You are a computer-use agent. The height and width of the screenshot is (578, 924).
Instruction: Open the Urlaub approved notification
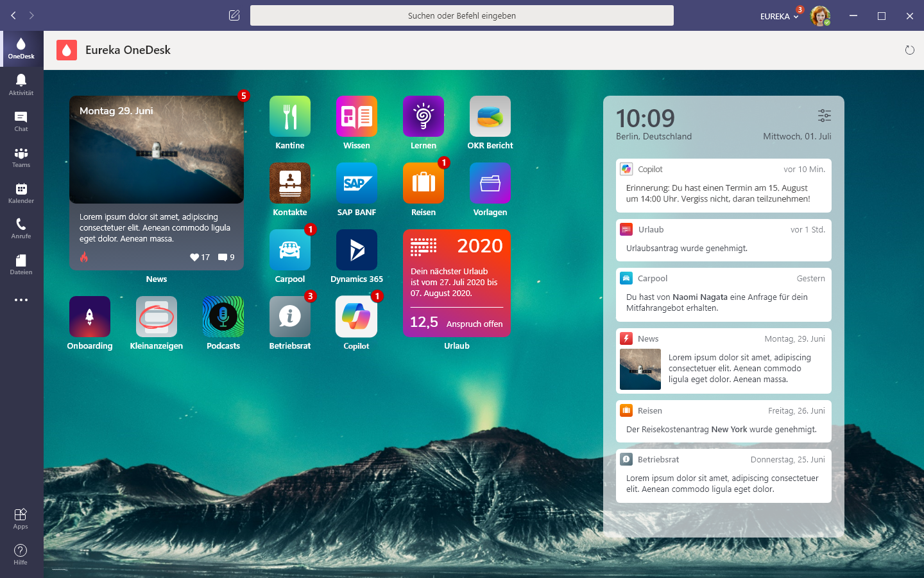pyautogui.click(x=724, y=240)
